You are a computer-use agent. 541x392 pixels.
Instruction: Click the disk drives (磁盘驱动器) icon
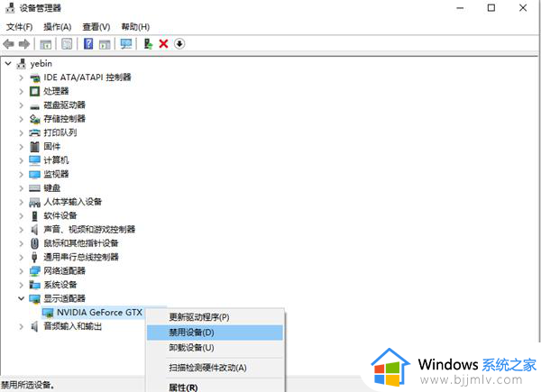pyautogui.click(x=34, y=105)
